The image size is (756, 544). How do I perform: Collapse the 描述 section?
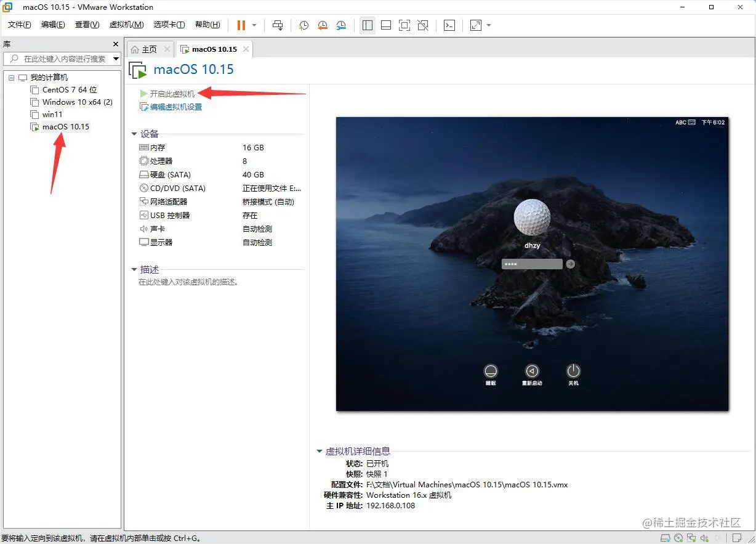pos(134,269)
